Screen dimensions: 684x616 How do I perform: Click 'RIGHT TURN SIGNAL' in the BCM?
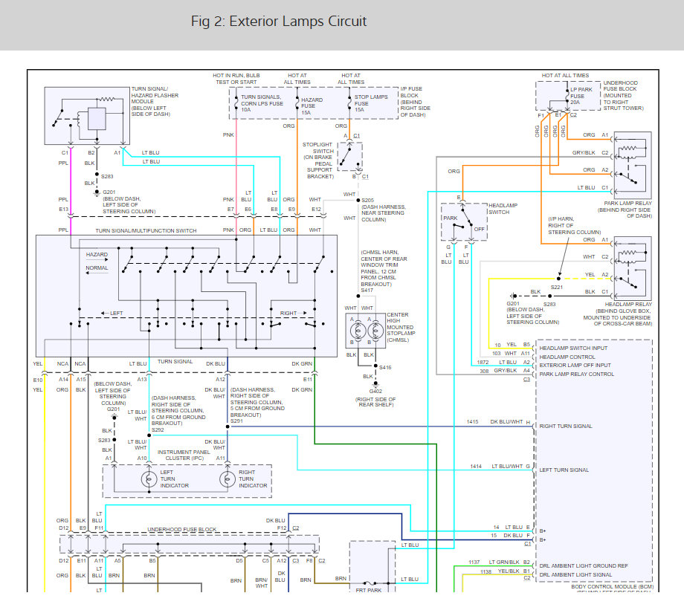coord(566,427)
